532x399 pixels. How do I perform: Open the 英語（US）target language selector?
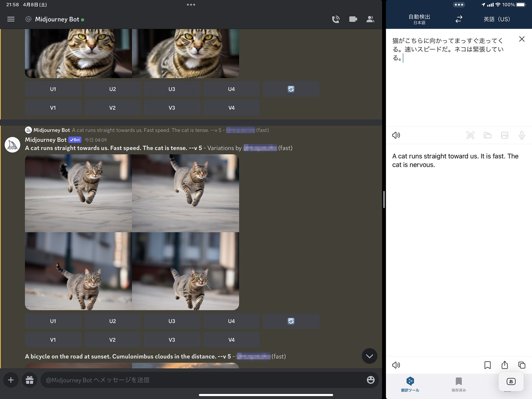tap(496, 19)
